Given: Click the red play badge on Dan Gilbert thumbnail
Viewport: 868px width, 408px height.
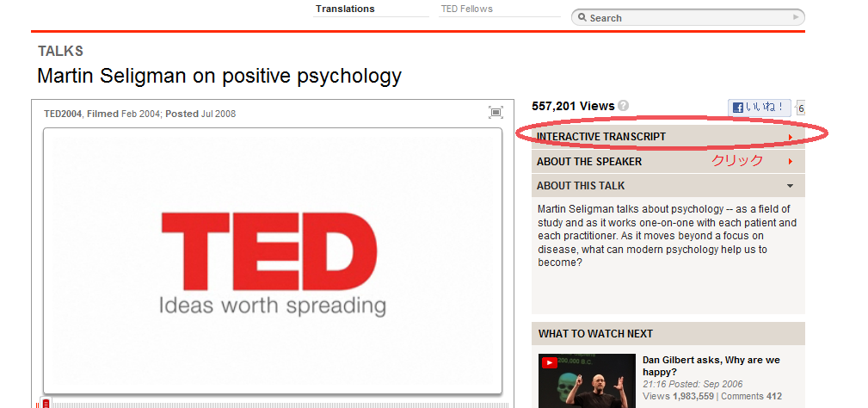Looking at the screenshot, I should coord(548,362).
